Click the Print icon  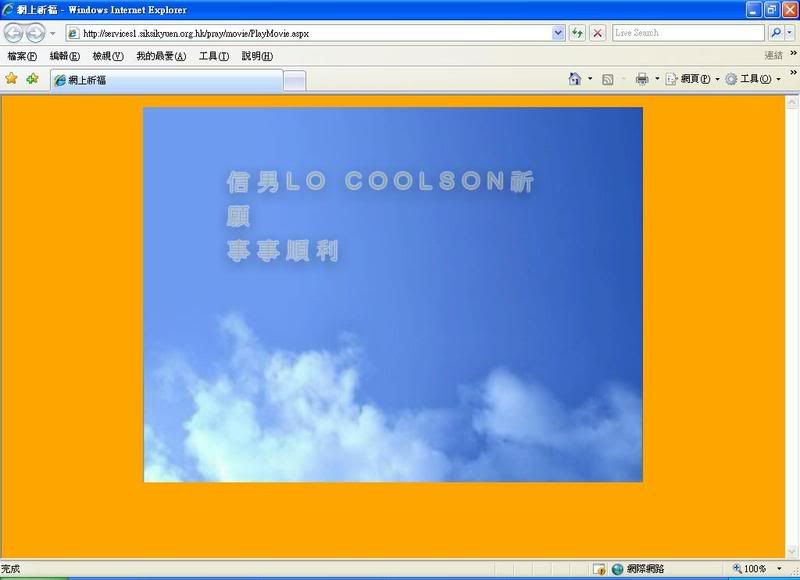point(642,79)
